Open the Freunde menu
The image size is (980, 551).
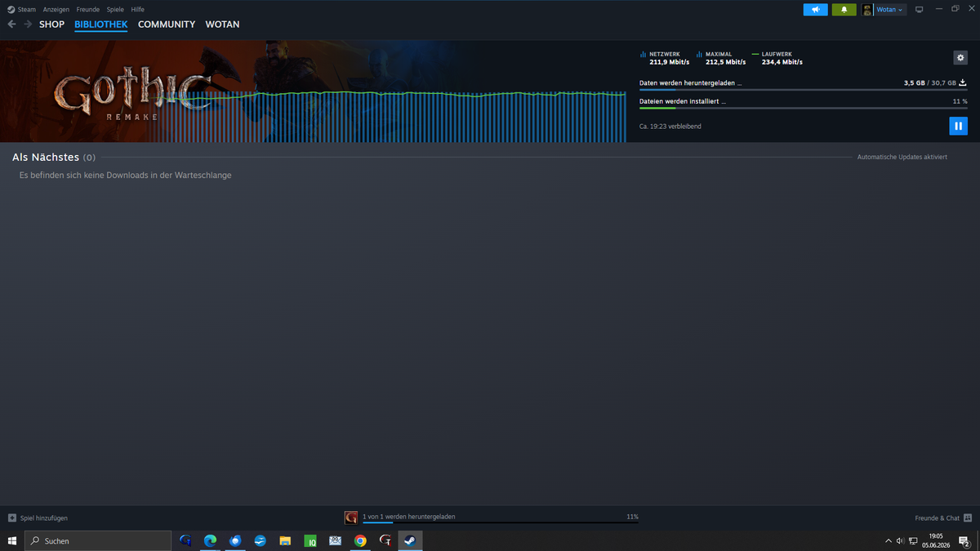click(x=87, y=10)
